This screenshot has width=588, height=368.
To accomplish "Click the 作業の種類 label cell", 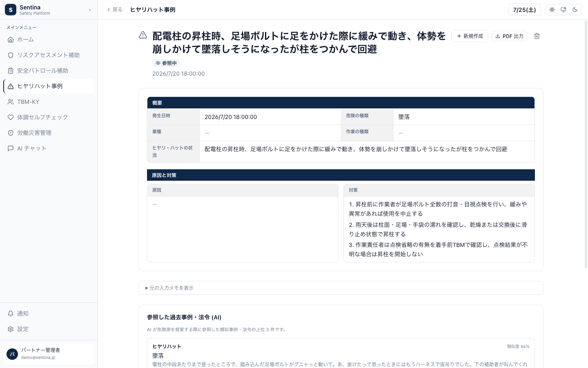I will pos(367,132).
